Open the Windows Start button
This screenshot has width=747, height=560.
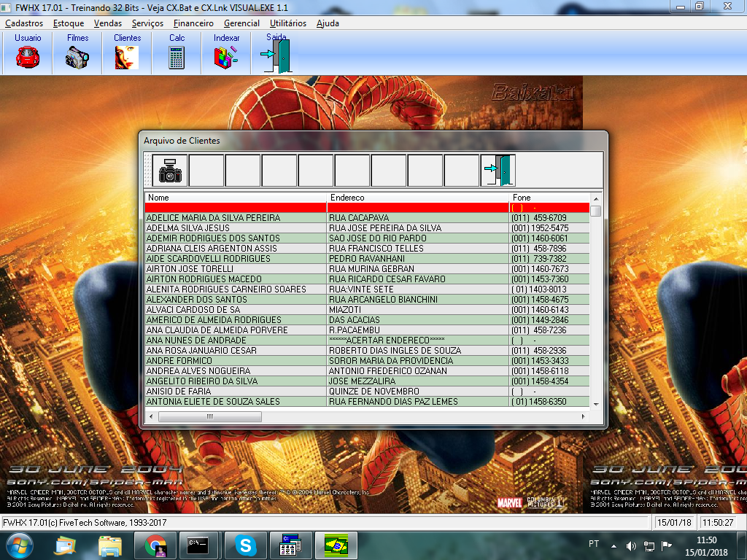coord(19,545)
